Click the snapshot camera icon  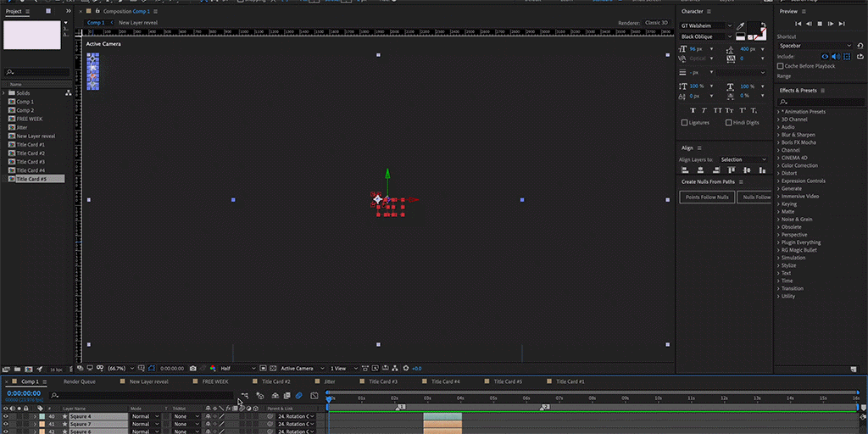[x=193, y=369]
